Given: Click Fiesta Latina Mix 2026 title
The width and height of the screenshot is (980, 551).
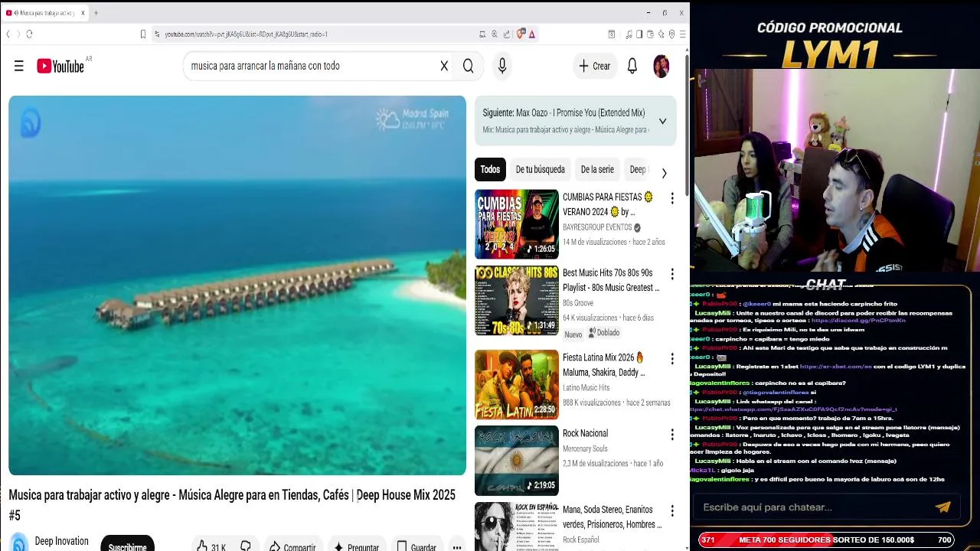Looking at the screenshot, I should 604,365.
